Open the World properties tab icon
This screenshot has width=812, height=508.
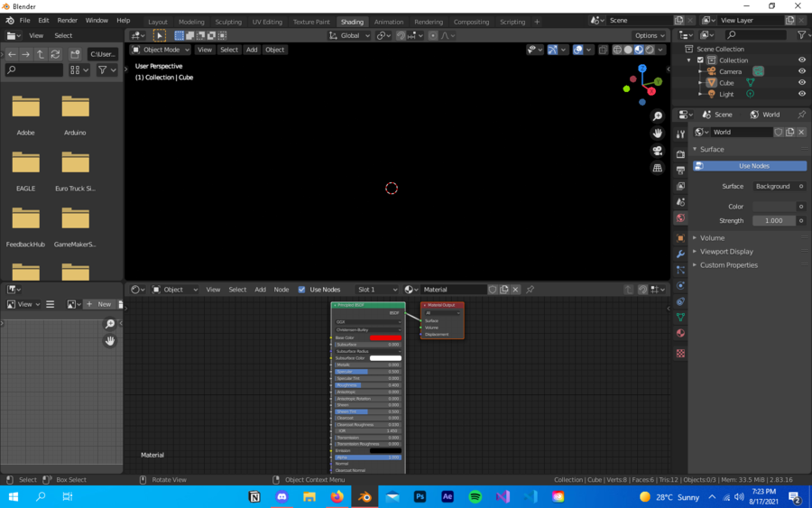coord(680,218)
